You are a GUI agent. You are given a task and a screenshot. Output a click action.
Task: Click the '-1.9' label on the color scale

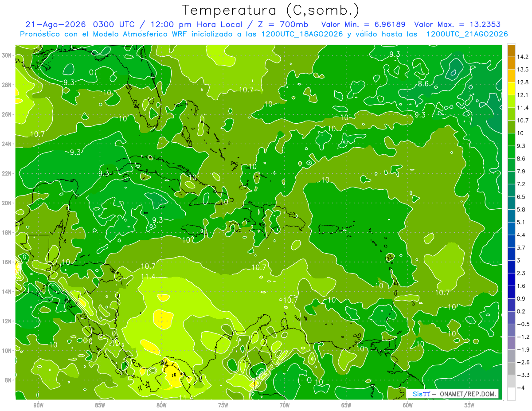523,349
